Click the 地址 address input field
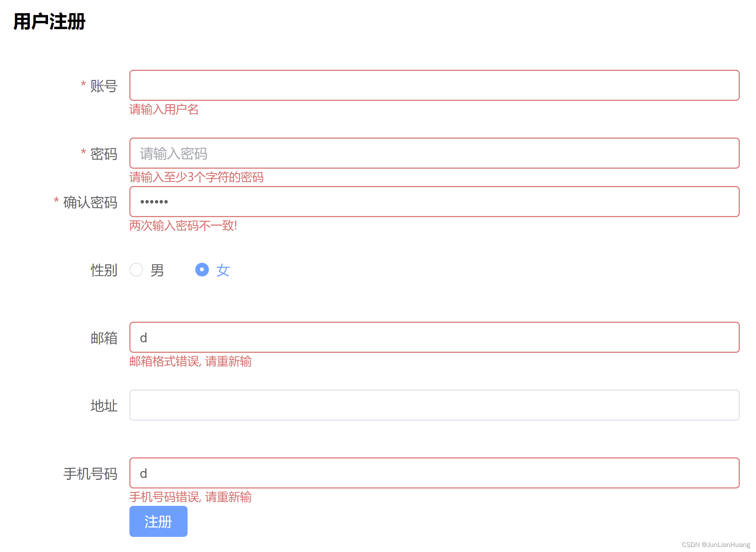This screenshot has height=552, width=756. pyautogui.click(x=434, y=405)
